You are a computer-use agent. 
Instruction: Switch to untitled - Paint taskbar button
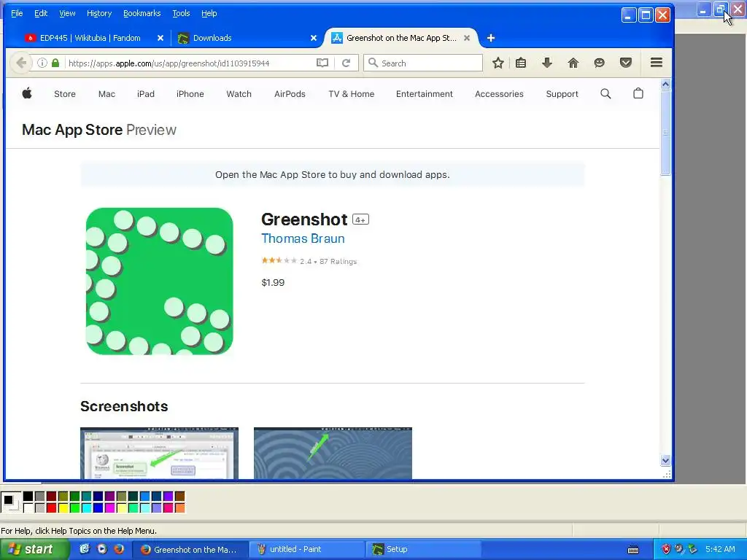tap(309, 549)
